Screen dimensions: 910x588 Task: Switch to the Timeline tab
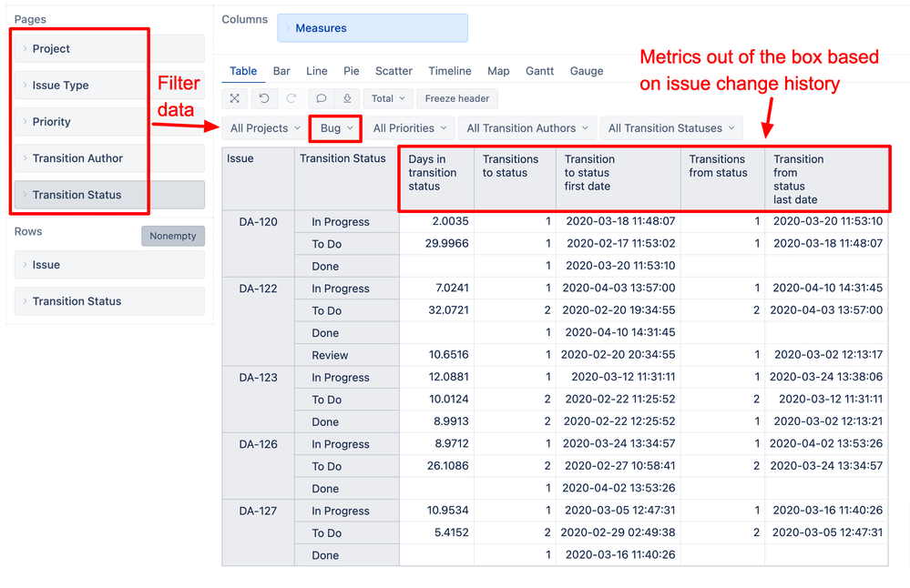450,71
